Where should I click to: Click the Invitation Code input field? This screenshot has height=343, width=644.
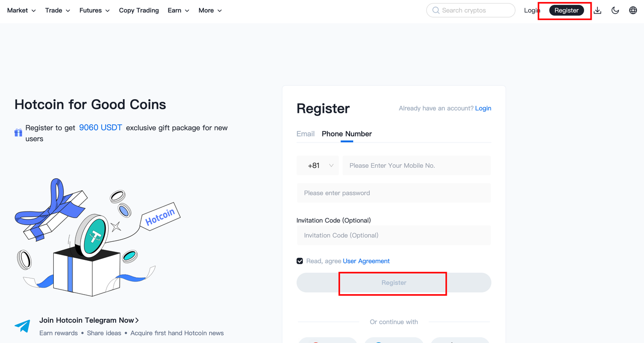[394, 235]
